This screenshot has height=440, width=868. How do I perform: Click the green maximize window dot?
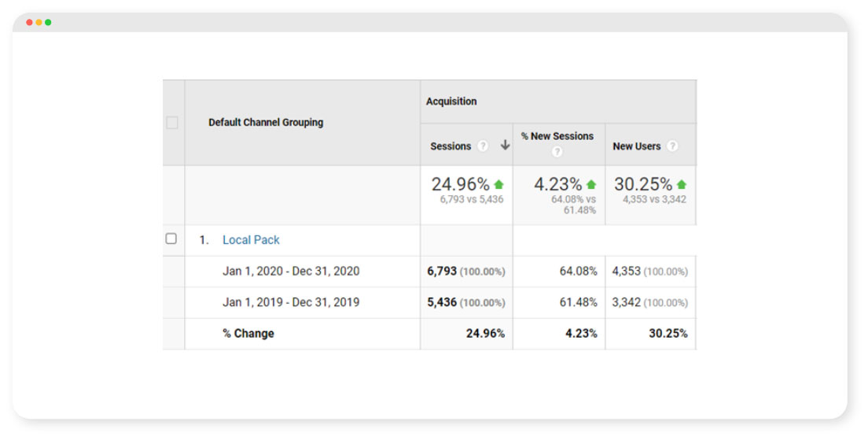pyautogui.click(x=48, y=22)
